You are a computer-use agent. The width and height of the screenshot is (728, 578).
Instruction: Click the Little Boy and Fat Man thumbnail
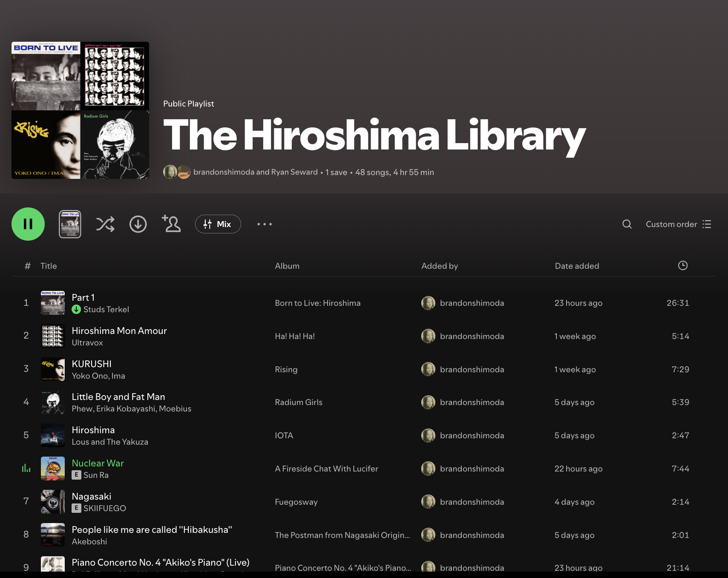coord(53,402)
